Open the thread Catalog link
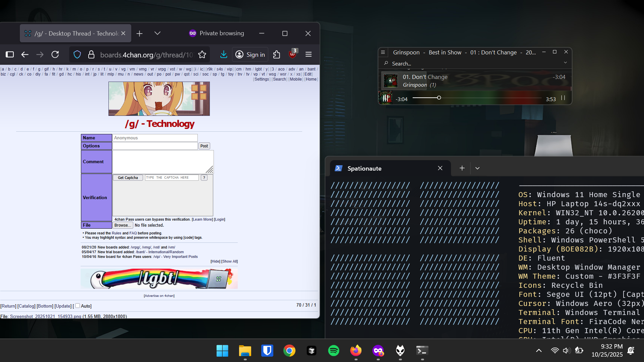 pyautogui.click(x=27, y=306)
